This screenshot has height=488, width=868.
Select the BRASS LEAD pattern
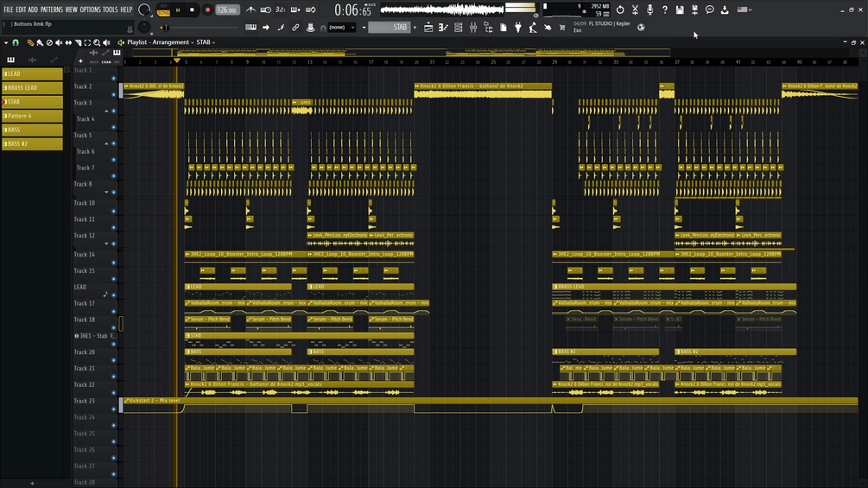(x=32, y=87)
